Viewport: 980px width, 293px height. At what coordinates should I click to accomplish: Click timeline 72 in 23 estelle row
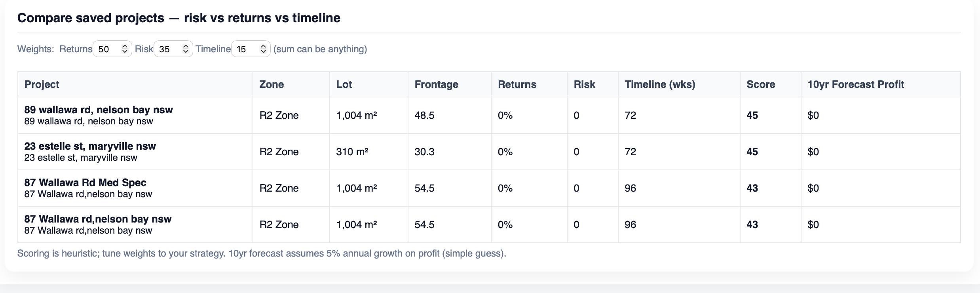[630, 152]
